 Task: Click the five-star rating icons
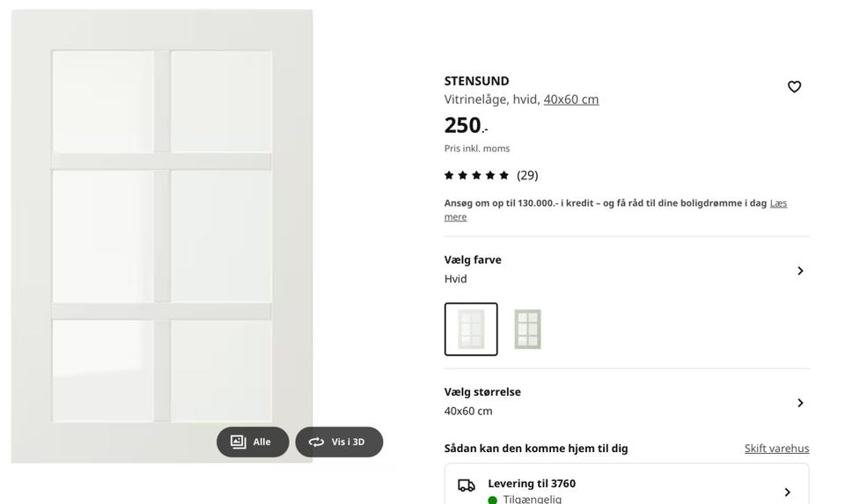476,175
